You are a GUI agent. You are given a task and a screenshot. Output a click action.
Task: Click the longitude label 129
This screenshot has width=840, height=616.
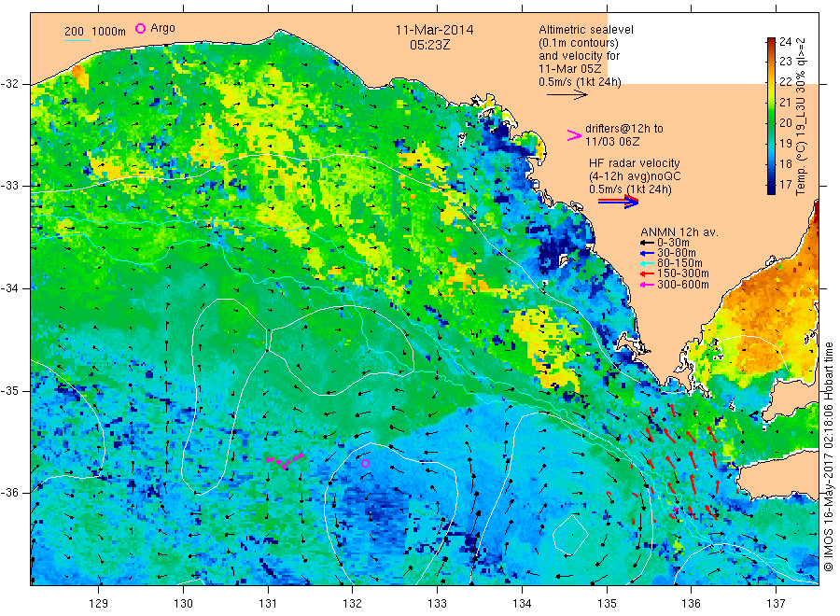tap(99, 604)
